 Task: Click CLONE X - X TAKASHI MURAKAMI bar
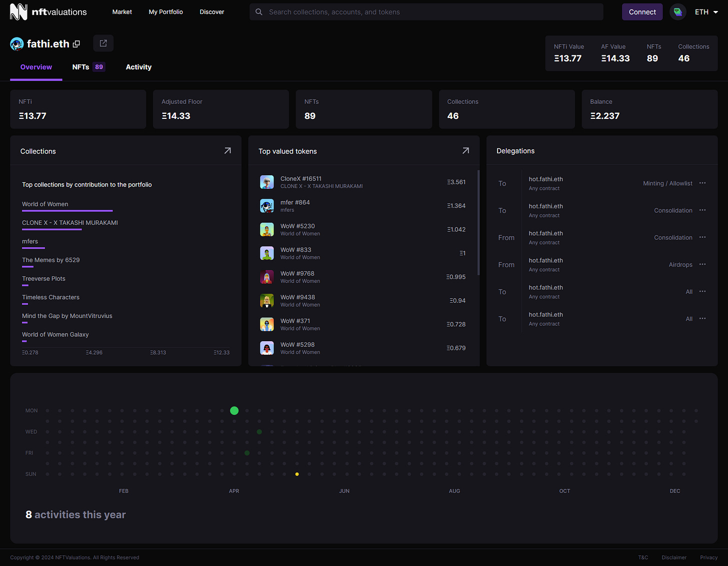pos(51,229)
